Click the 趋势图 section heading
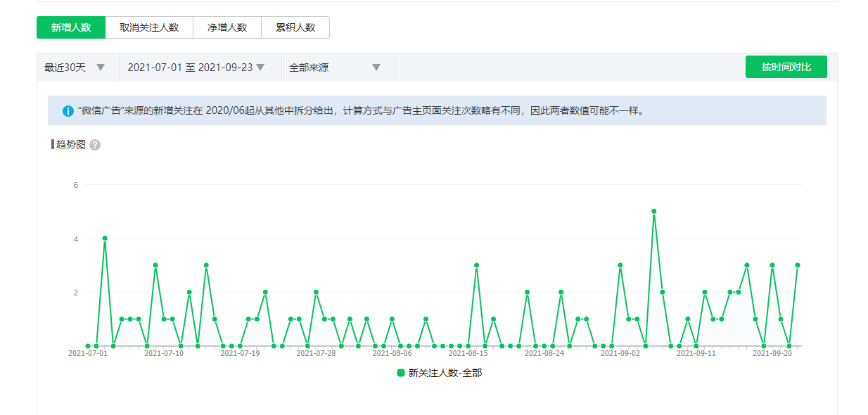Image resolution: width=868 pixels, height=415 pixels. coord(70,144)
